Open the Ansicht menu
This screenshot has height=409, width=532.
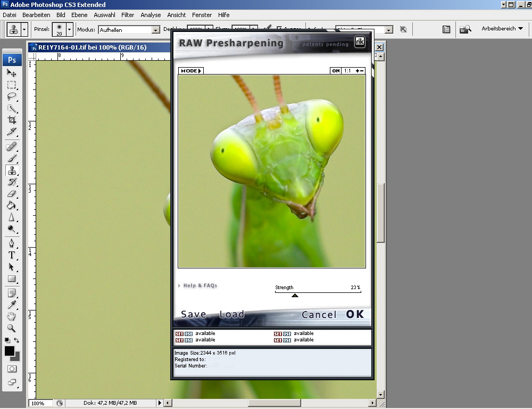coord(177,15)
